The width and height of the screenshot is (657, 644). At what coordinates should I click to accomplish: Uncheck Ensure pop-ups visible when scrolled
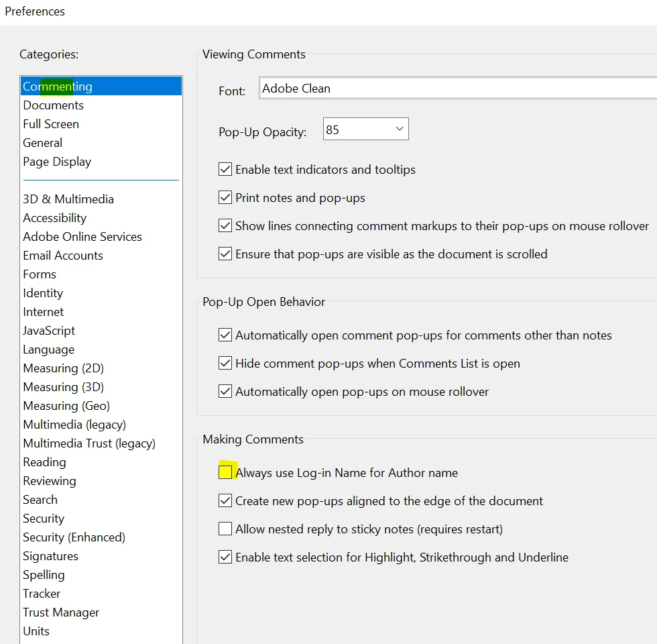[225, 254]
